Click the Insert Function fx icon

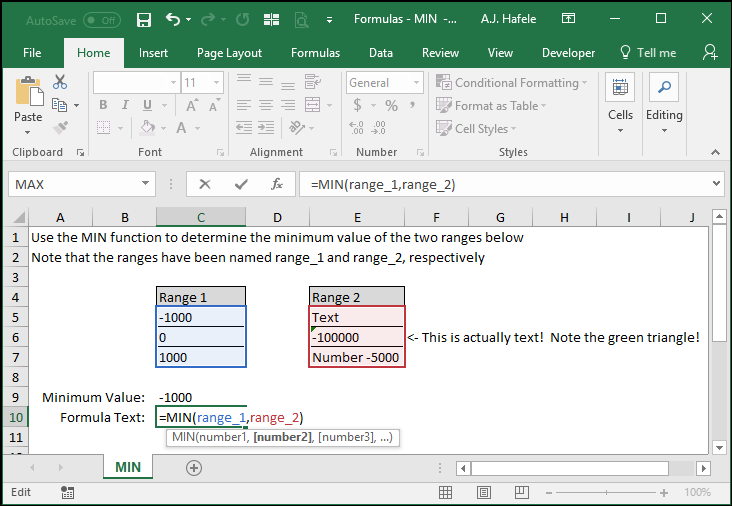[276, 184]
